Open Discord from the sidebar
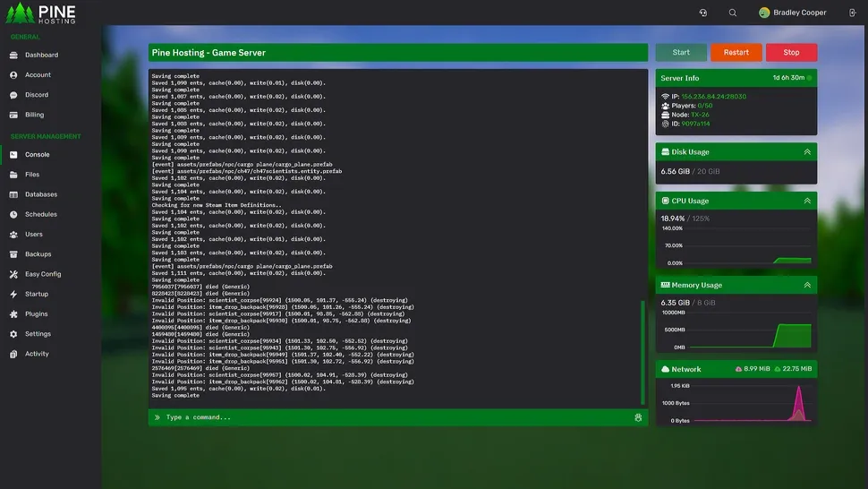The image size is (868, 489). (36, 95)
